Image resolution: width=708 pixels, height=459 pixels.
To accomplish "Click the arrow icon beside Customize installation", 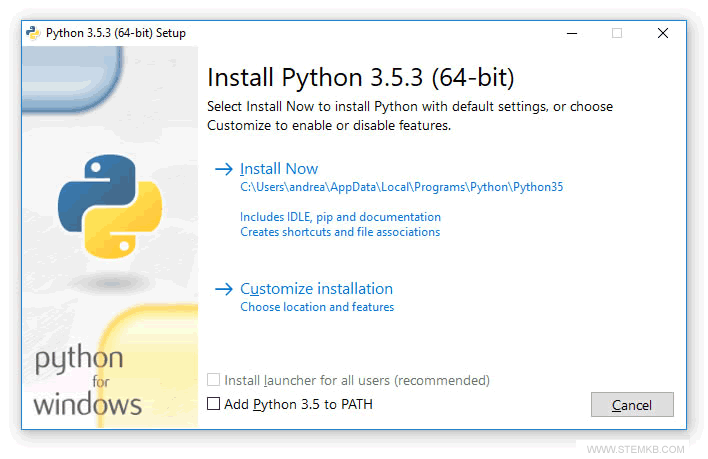I will (224, 289).
